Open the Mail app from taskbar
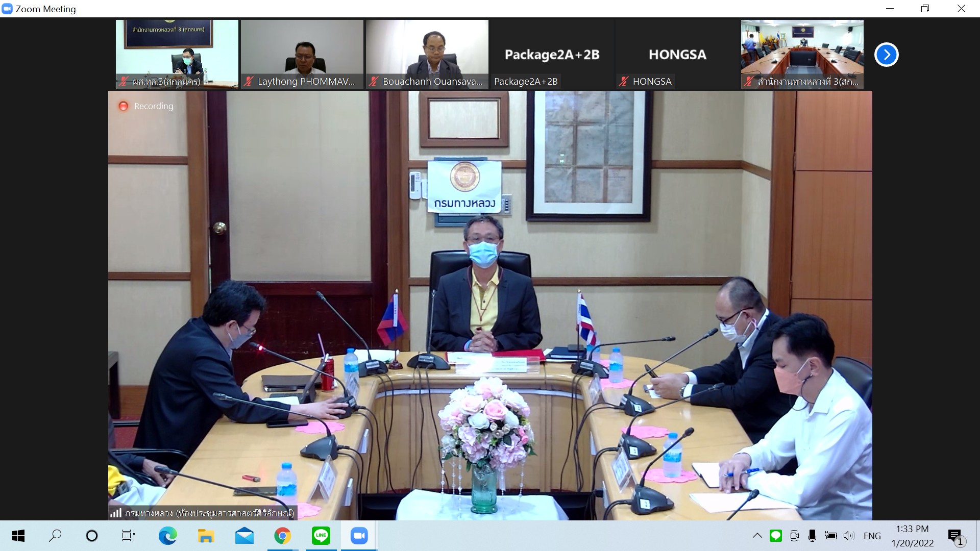Viewport: 980px width, 551px height. 244,536
